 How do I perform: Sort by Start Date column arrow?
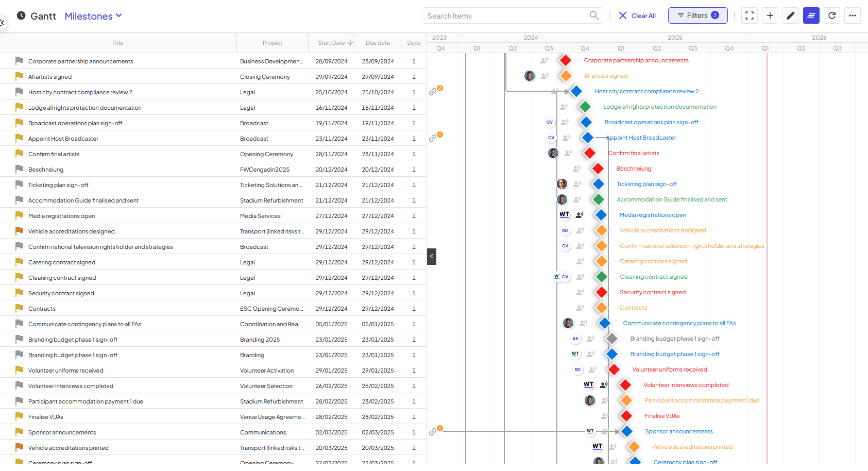[350, 43]
